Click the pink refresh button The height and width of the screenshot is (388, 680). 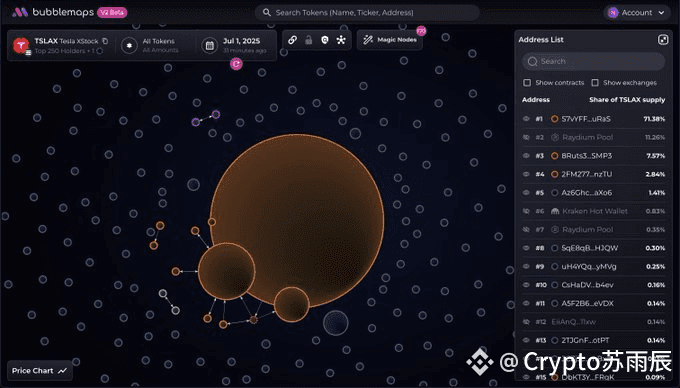pos(236,64)
